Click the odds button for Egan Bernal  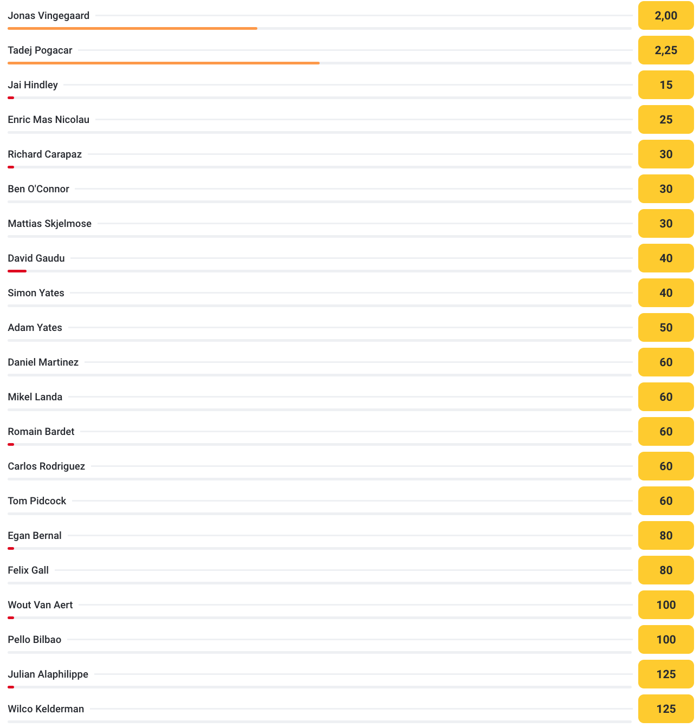(x=666, y=536)
